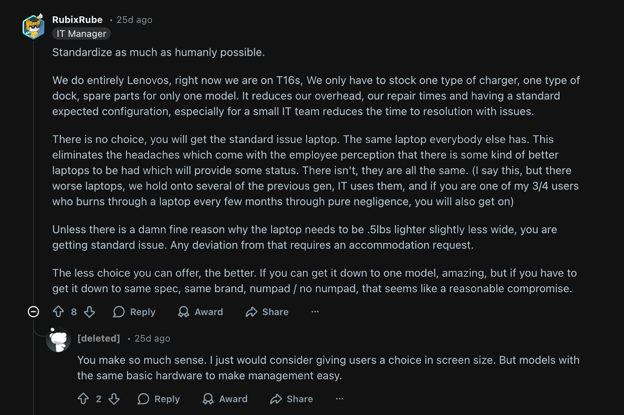This screenshot has width=624, height=415.
Task: Share the deleted user's reply
Action: [x=291, y=399]
